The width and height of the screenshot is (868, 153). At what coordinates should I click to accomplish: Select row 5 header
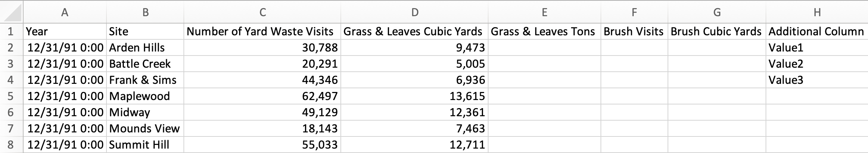(x=11, y=96)
